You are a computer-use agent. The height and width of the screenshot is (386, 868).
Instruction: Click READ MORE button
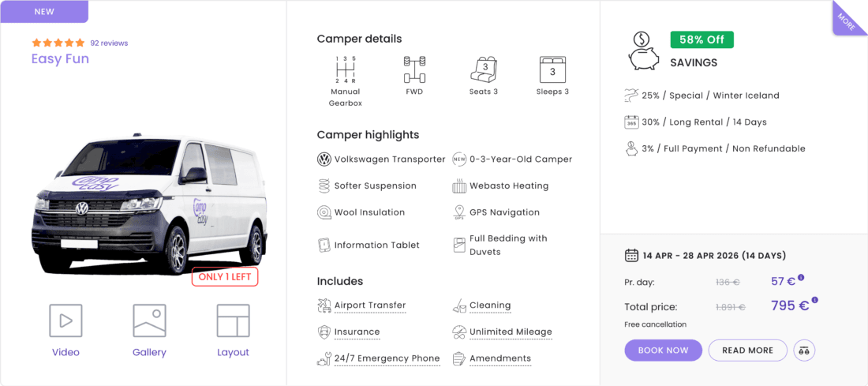point(748,350)
